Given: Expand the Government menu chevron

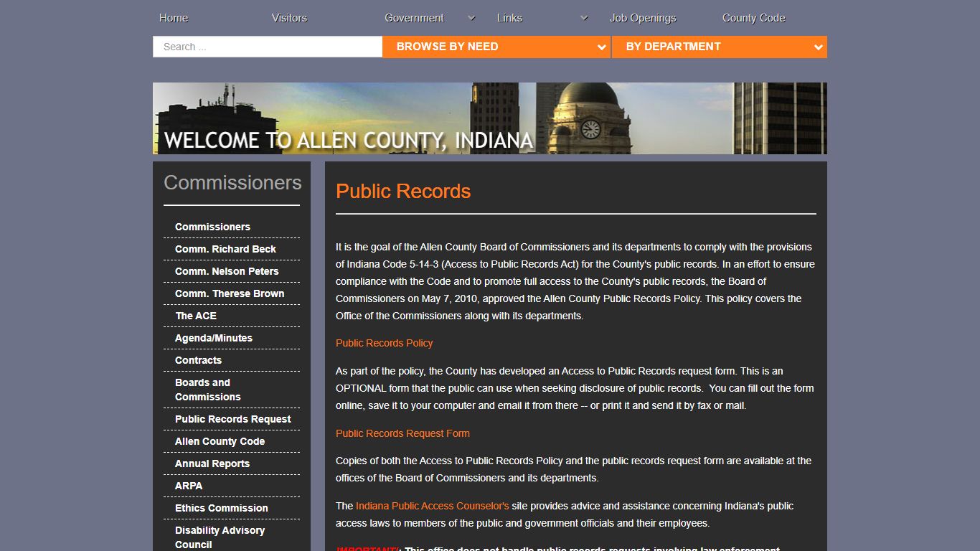Looking at the screenshot, I should click(x=471, y=18).
